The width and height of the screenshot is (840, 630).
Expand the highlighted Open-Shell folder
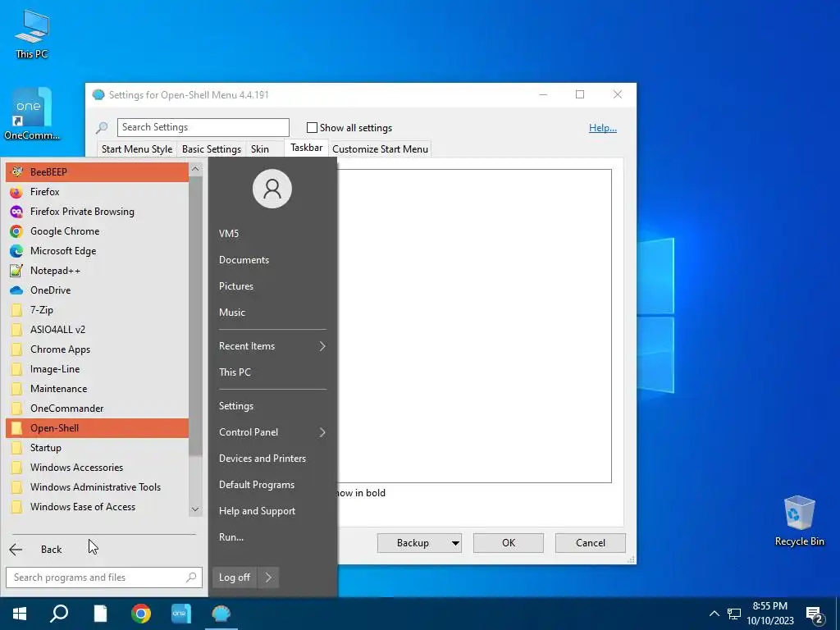click(x=97, y=428)
